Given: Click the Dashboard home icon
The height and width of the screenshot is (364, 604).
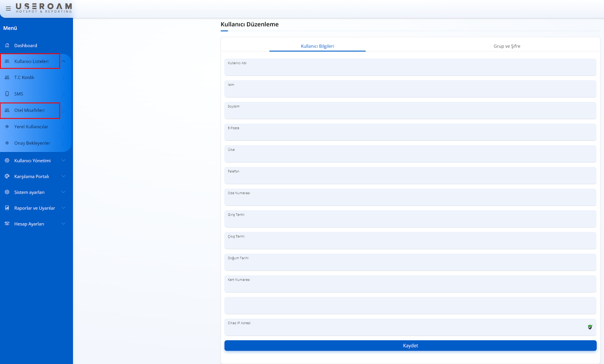Looking at the screenshot, I should (x=7, y=45).
